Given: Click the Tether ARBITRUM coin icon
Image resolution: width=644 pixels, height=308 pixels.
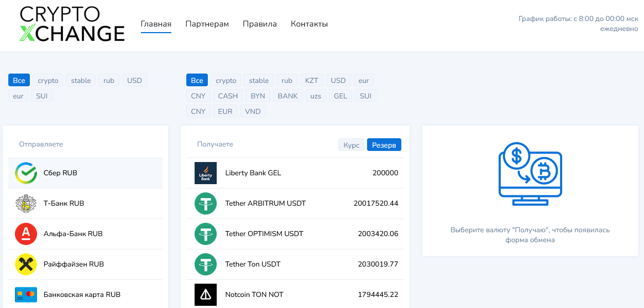Looking at the screenshot, I should tap(205, 203).
